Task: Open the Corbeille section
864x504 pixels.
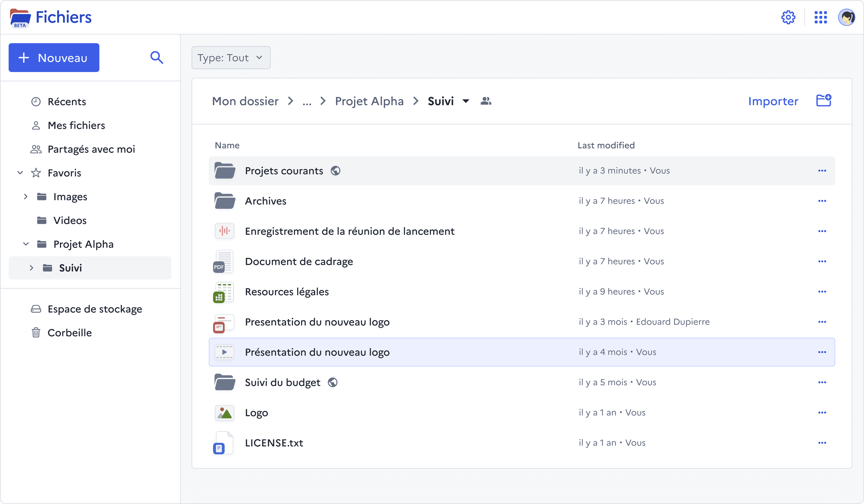Action: [69, 333]
